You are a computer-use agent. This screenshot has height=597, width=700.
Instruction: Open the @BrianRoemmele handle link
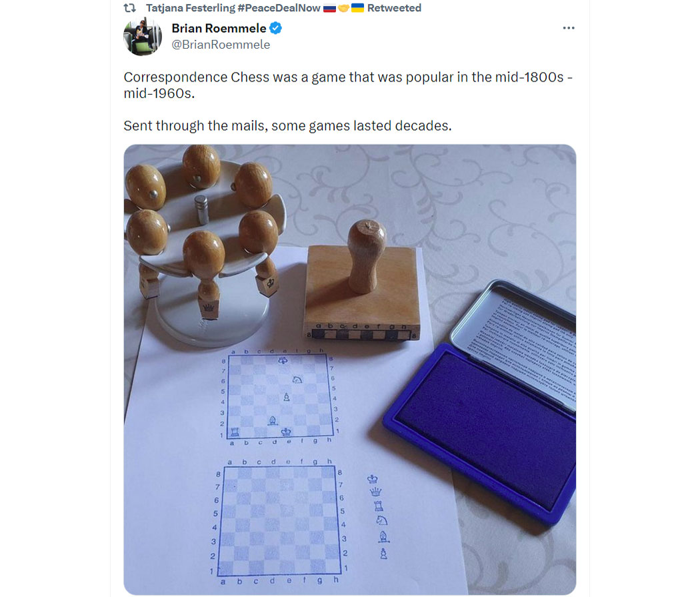pos(221,45)
